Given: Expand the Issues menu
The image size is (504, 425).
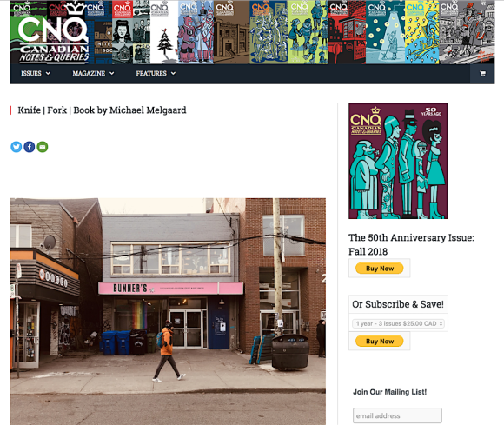Looking at the screenshot, I should [36, 74].
